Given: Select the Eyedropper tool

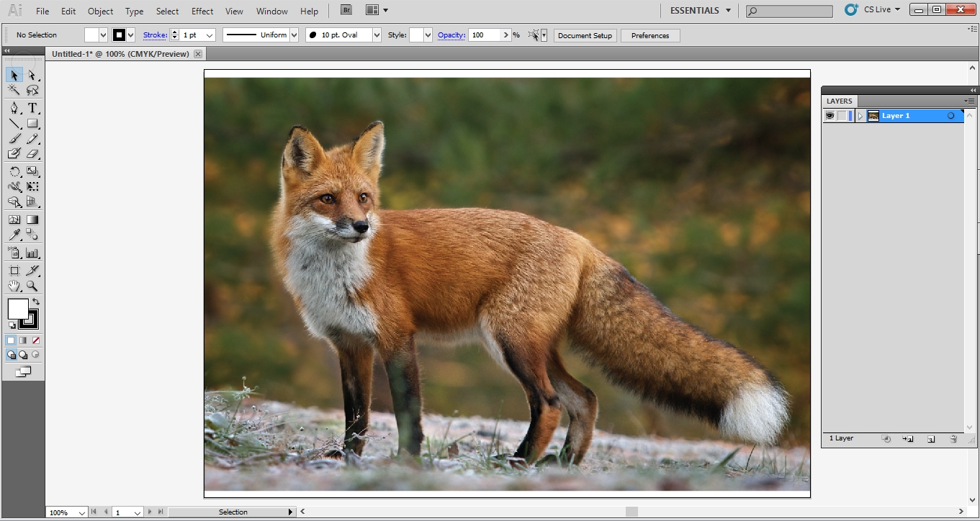Looking at the screenshot, I should tap(14, 235).
